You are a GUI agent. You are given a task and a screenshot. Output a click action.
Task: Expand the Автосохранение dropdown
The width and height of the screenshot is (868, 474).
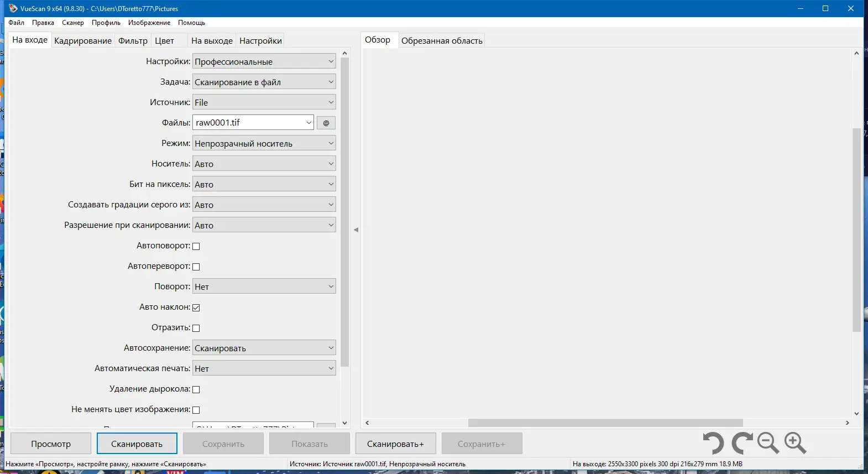264,348
